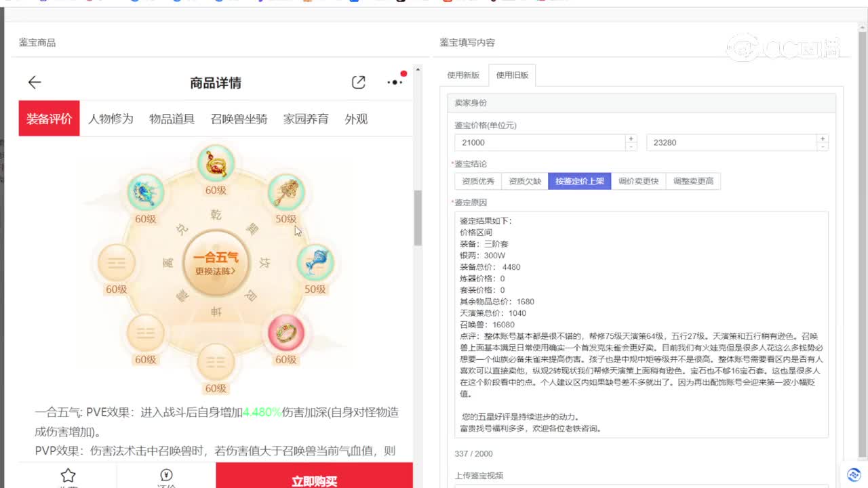Choose the 资质优秀 conclusion option
Viewport: 868px width, 488px height.
click(x=478, y=181)
